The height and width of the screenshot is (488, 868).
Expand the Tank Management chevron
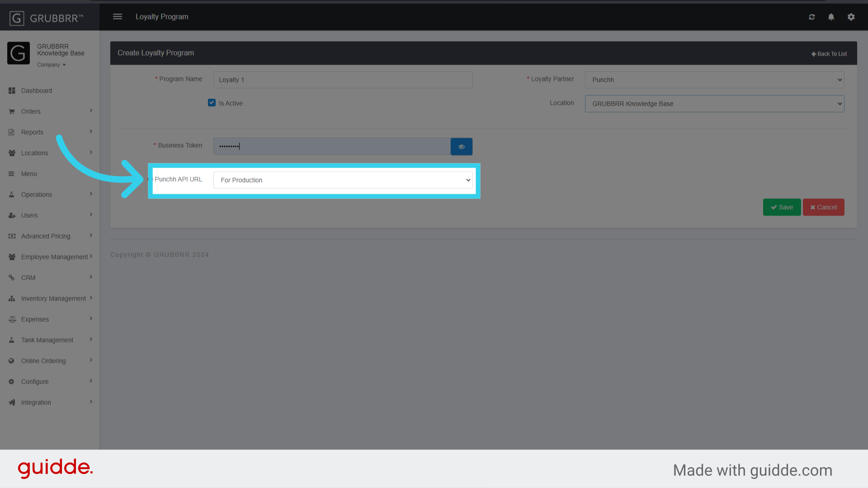click(91, 339)
